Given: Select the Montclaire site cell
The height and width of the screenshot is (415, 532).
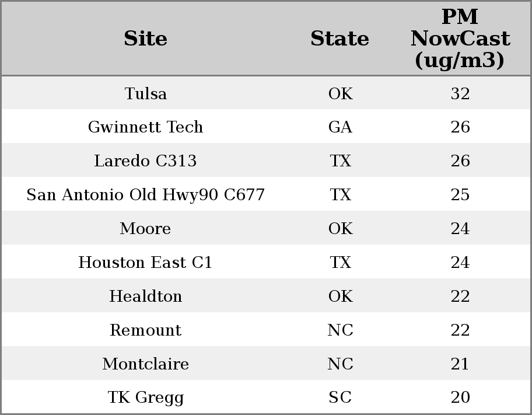Looking at the screenshot, I should point(146,364).
